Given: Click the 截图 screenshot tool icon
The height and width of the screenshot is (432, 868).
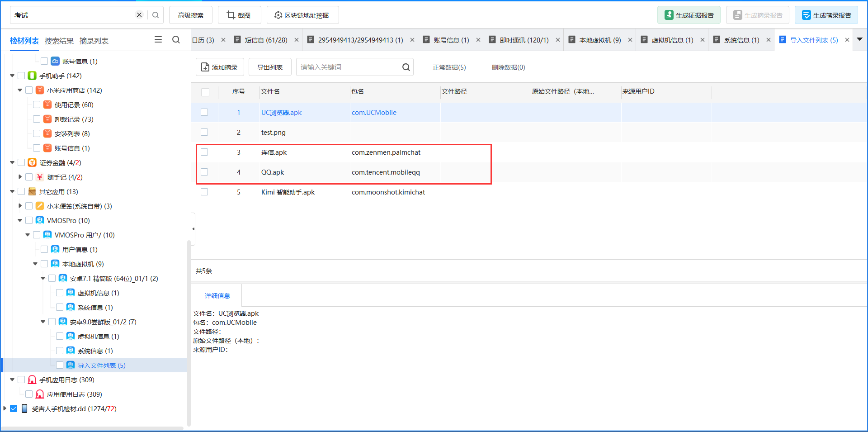Looking at the screenshot, I should click(x=231, y=14).
